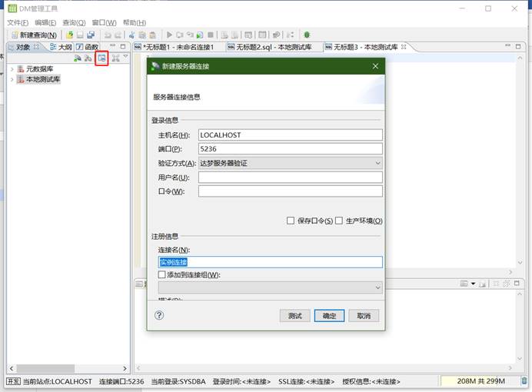This screenshot has height=392, width=532.
Task: Click the help question mark icon in dialog
Action: coord(159,315)
